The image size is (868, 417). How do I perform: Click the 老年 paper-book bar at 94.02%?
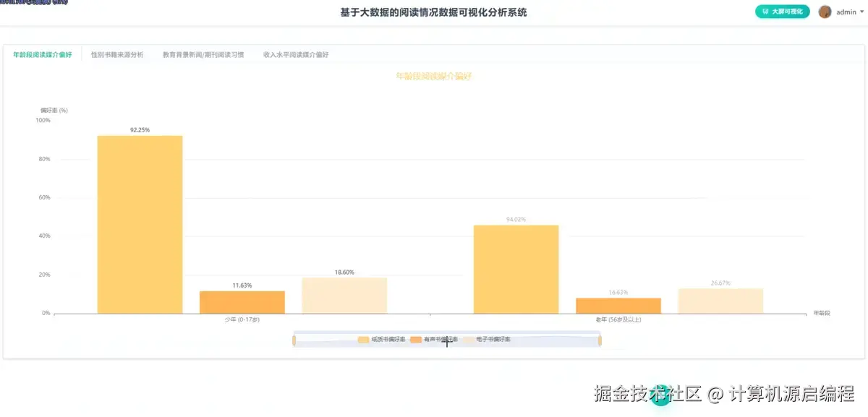pos(516,270)
